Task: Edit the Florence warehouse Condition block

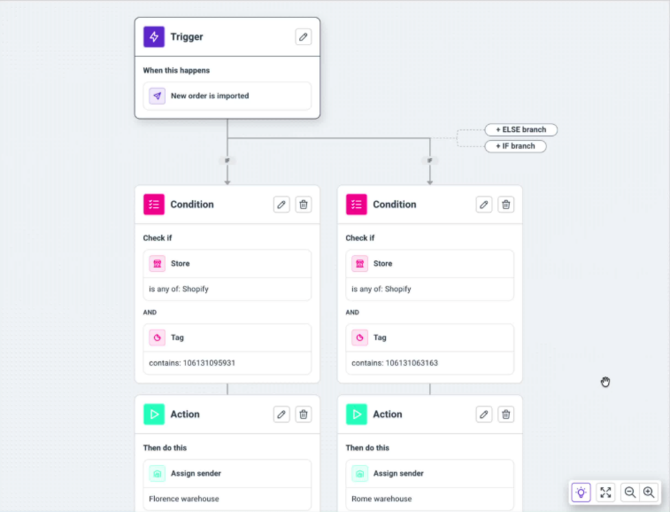Action: pyautogui.click(x=281, y=204)
